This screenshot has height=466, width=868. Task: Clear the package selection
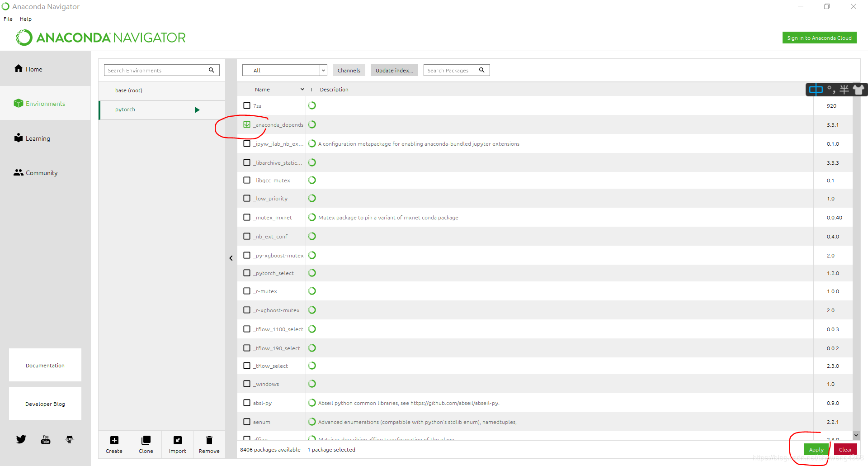pos(845,449)
